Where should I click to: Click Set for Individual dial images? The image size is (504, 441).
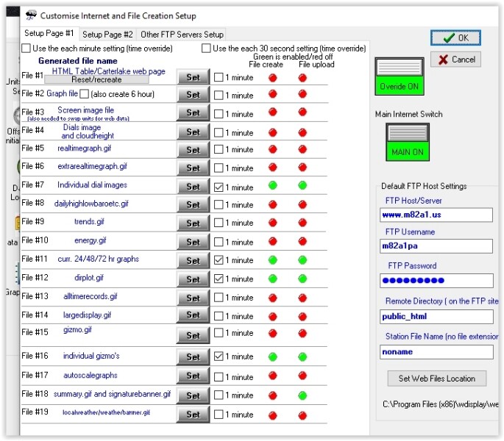coord(194,187)
